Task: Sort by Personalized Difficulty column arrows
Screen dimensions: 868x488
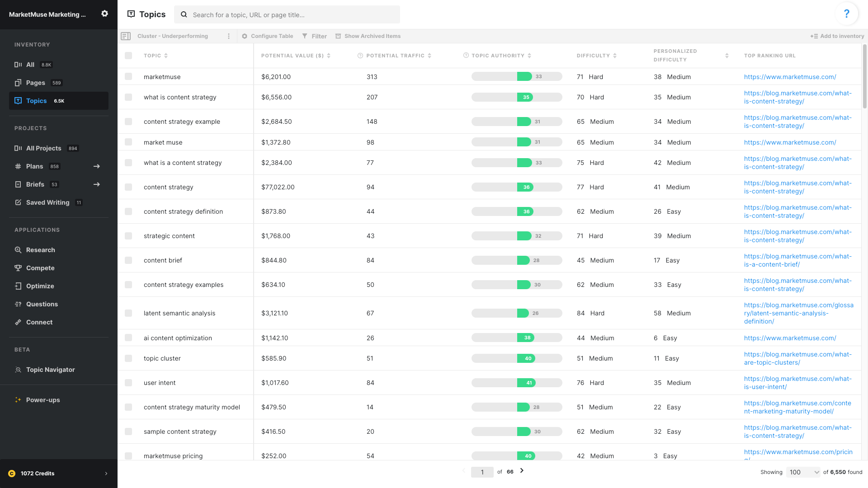Action: [x=727, y=56]
